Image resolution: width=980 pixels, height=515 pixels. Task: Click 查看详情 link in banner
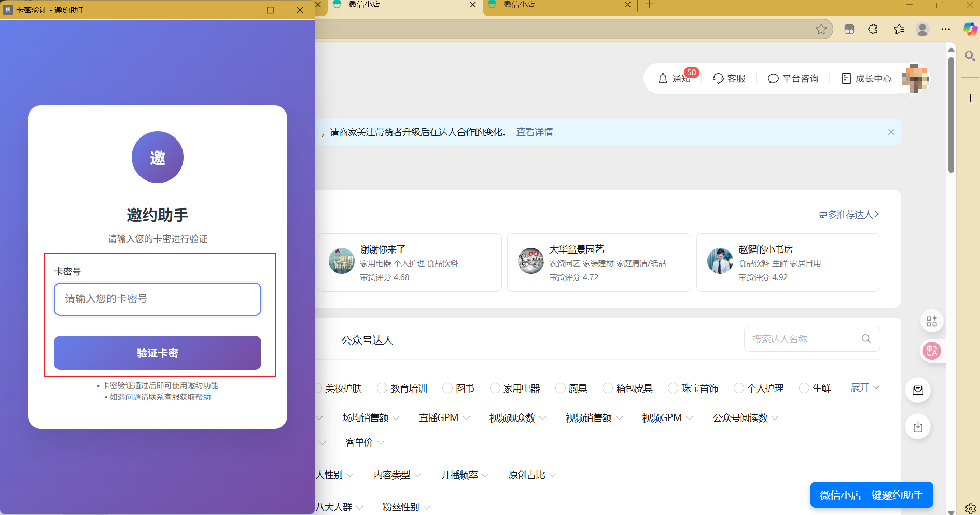click(x=535, y=132)
